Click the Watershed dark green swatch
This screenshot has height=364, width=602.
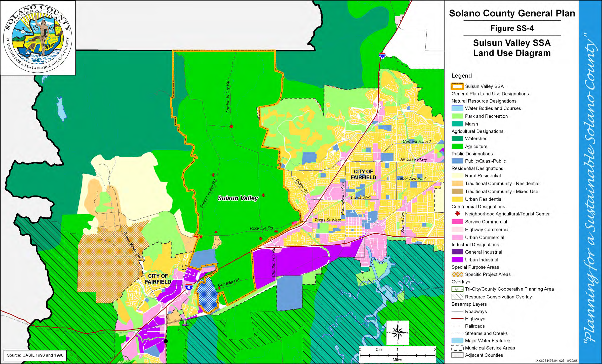click(x=457, y=139)
